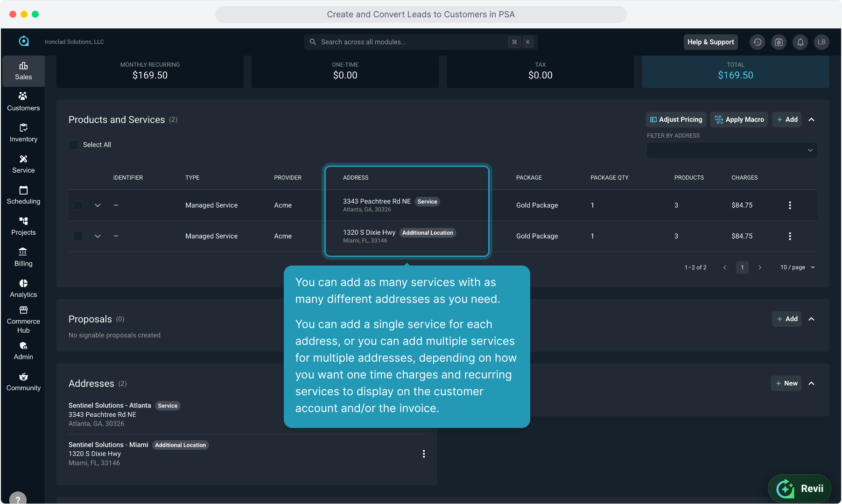Screen dimensions: 842x504
Task: Click the Package Qty column header
Action: coord(610,178)
